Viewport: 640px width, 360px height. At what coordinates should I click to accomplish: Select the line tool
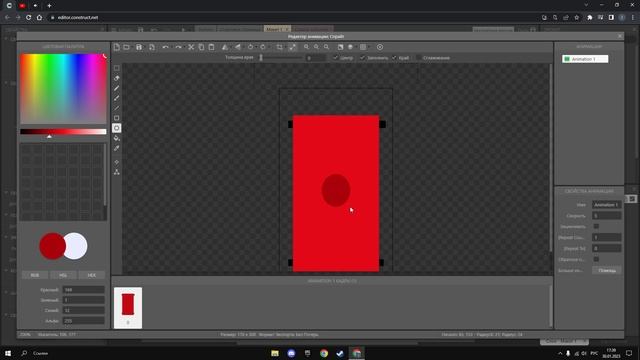(117, 108)
